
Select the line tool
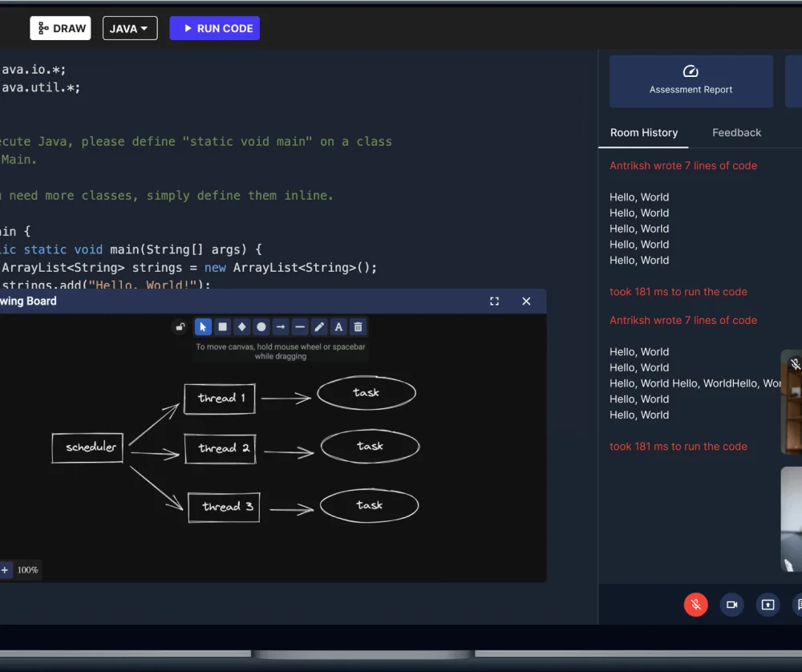click(x=299, y=326)
